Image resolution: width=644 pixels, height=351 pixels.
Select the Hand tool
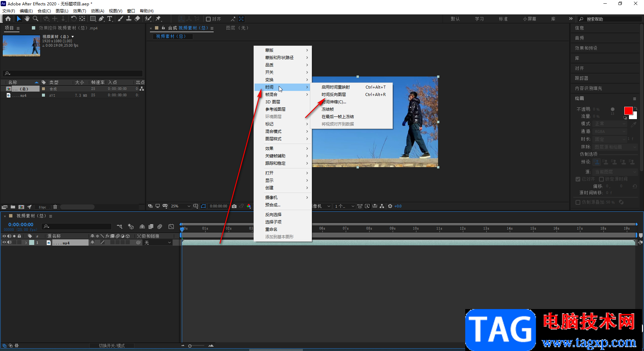point(27,19)
